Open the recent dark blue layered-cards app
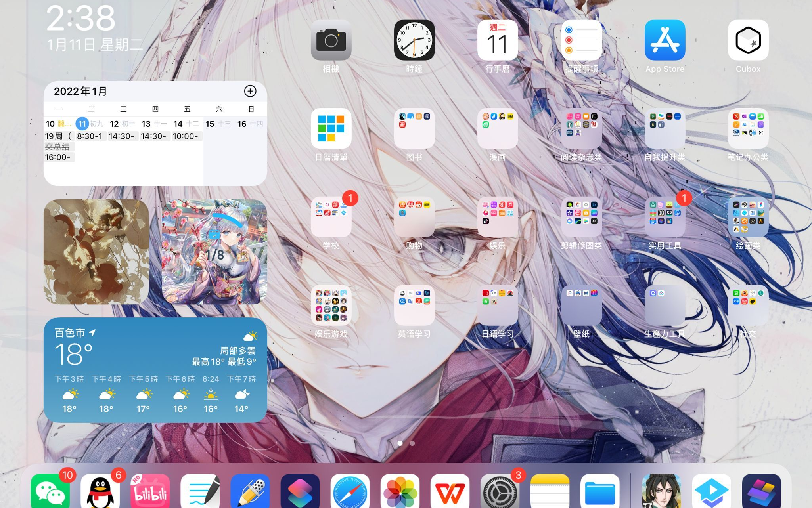This screenshot has height=508, width=812. (762, 491)
